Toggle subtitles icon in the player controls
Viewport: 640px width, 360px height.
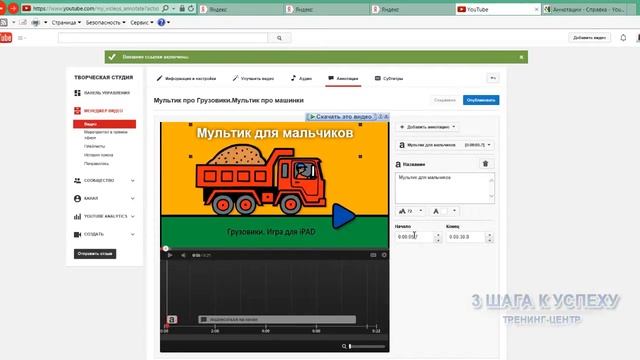[373, 255]
